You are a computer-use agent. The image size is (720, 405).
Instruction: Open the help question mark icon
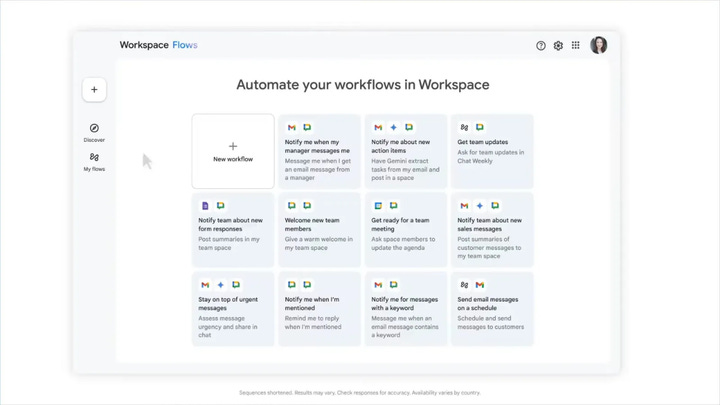pyautogui.click(x=541, y=45)
